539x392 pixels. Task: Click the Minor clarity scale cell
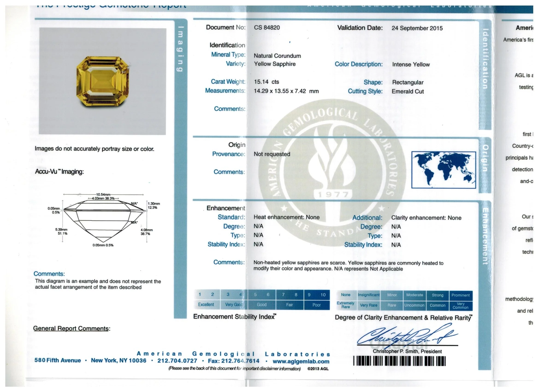coord(392,295)
